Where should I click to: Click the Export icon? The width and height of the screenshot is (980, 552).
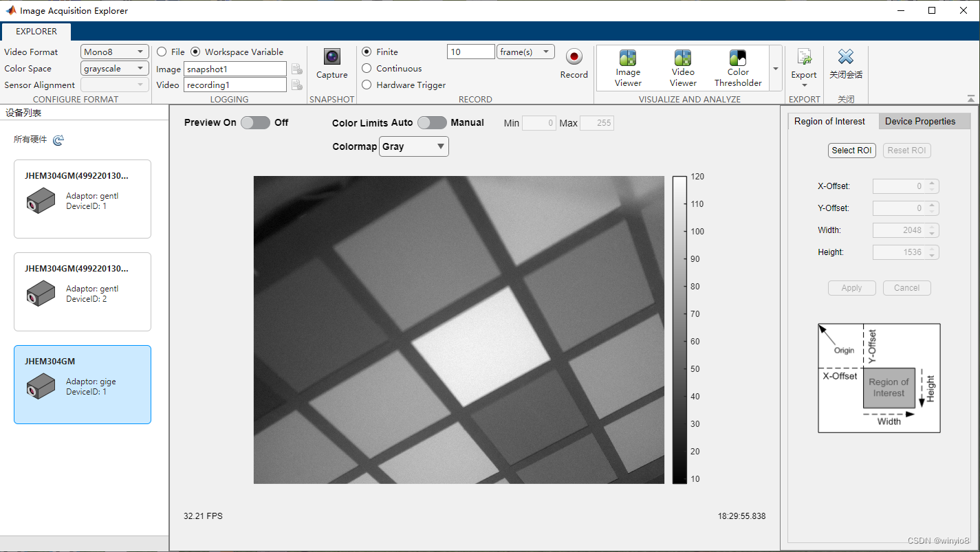tap(803, 62)
